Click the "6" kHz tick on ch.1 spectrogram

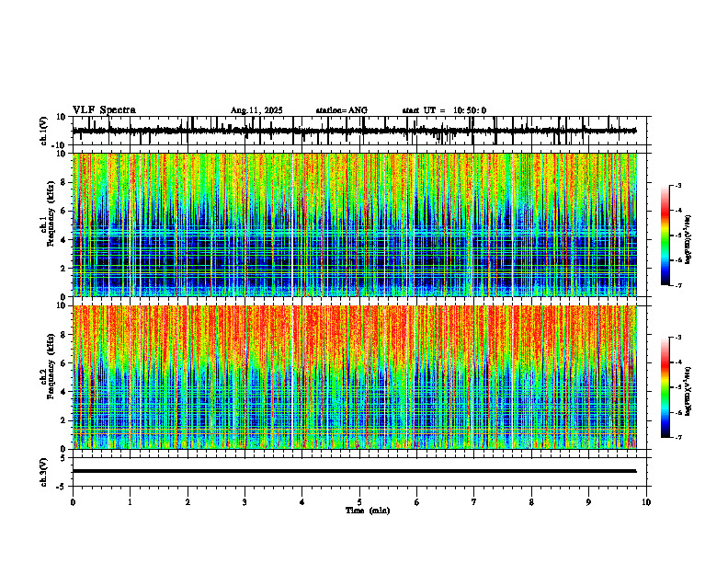pos(63,211)
